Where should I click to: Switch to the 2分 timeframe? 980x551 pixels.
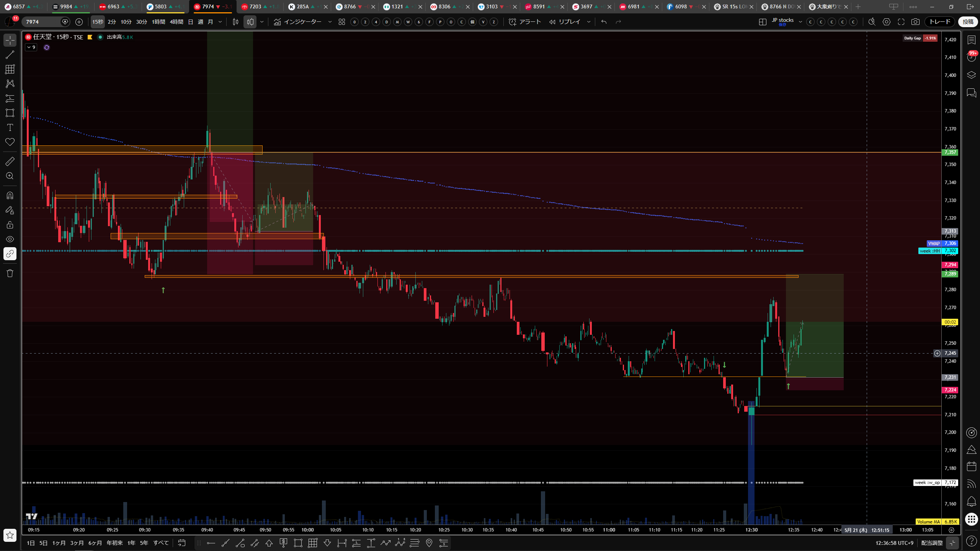(x=112, y=22)
